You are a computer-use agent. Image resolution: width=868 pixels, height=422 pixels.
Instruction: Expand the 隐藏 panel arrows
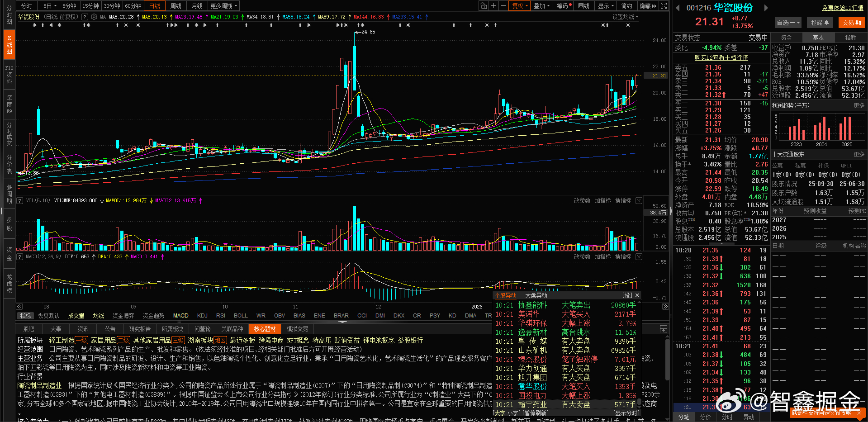(x=648, y=6)
